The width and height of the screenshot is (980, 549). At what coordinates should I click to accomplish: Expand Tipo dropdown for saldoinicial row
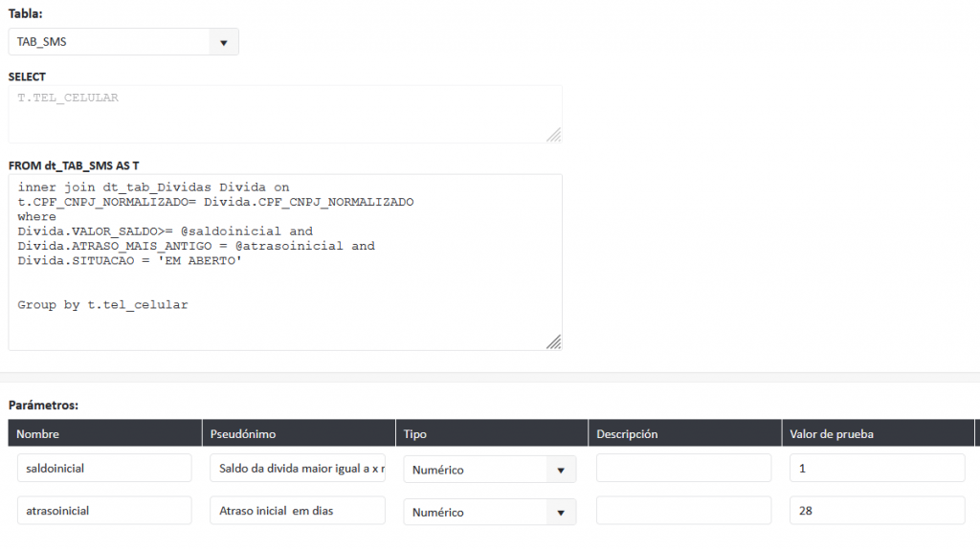pos(490,470)
